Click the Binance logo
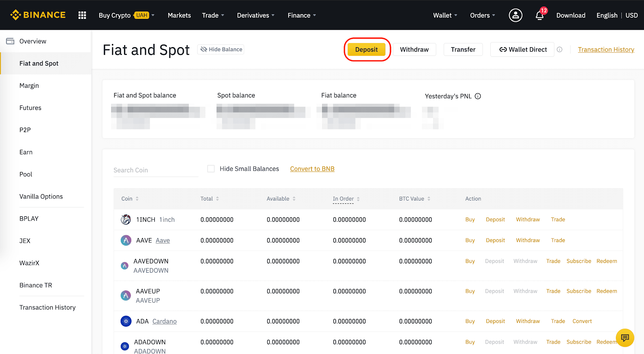The image size is (644, 354). click(x=38, y=15)
